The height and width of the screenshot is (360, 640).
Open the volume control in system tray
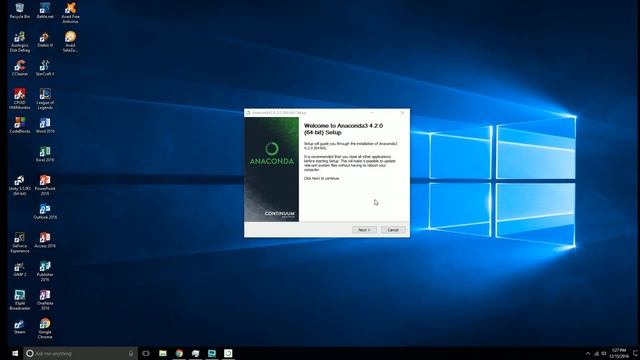(x=604, y=353)
